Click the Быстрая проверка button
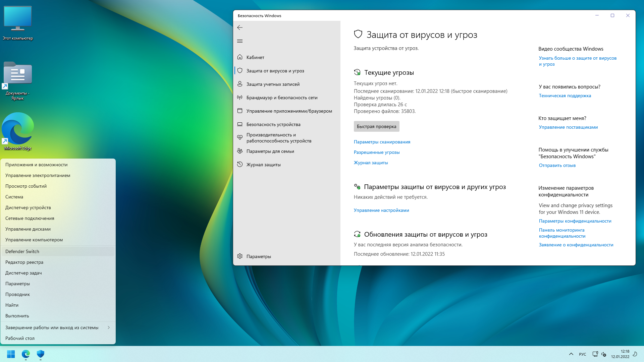The image size is (644, 362). pyautogui.click(x=376, y=126)
